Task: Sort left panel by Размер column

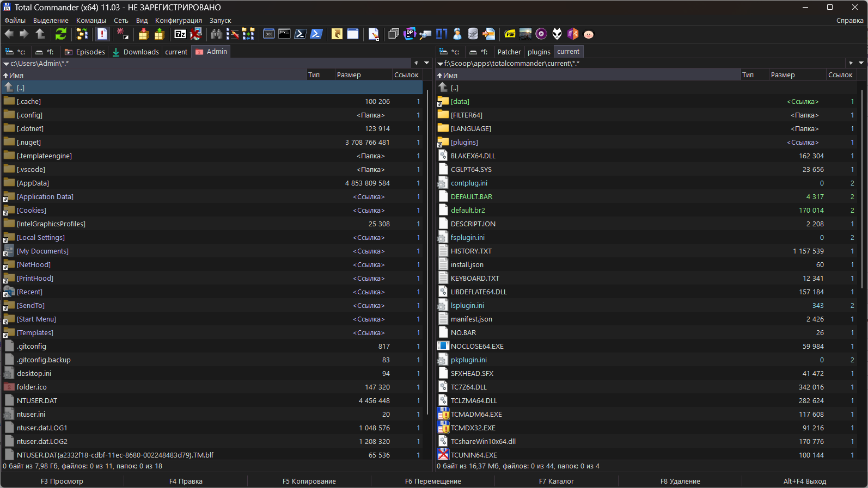Action: coord(363,75)
